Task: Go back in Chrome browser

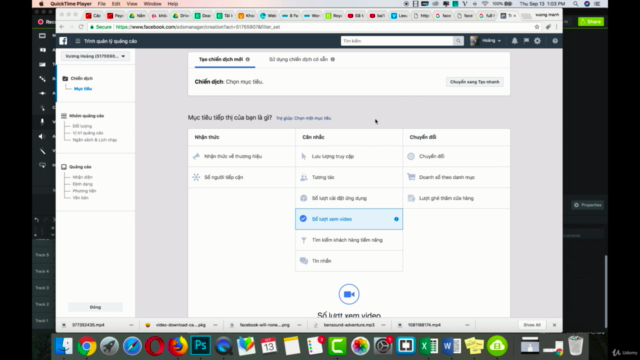Action: (62, 27)
